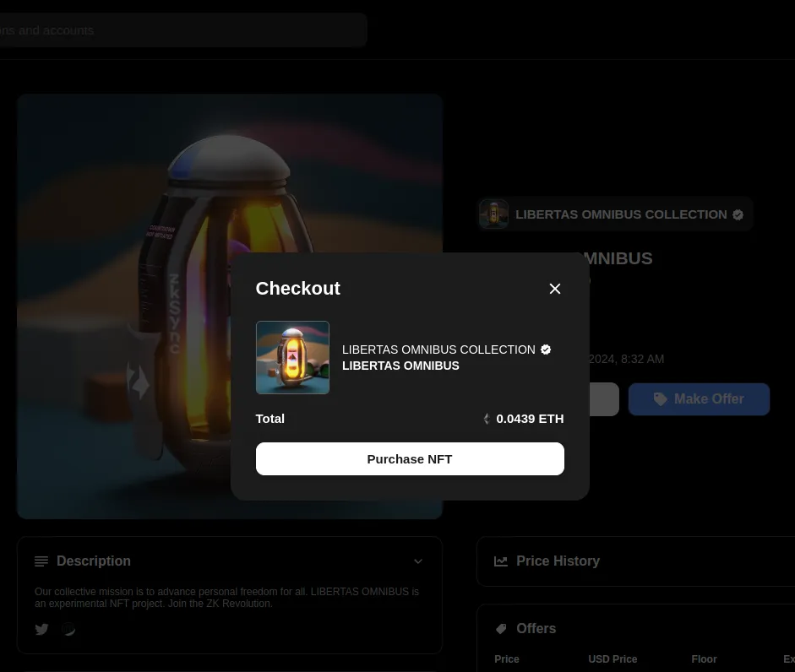Click the collection avatar on the page
The image size is (795, 672).
click(494, 214)
